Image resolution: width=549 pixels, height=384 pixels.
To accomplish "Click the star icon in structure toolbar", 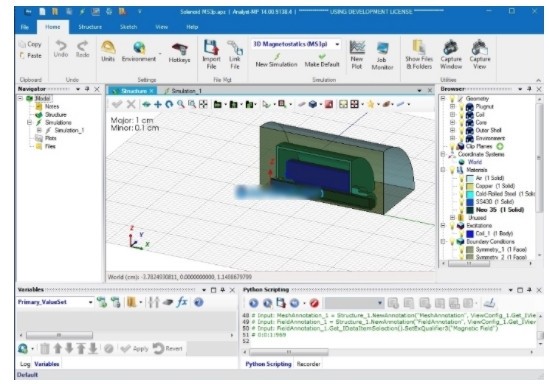I will 370,104.
